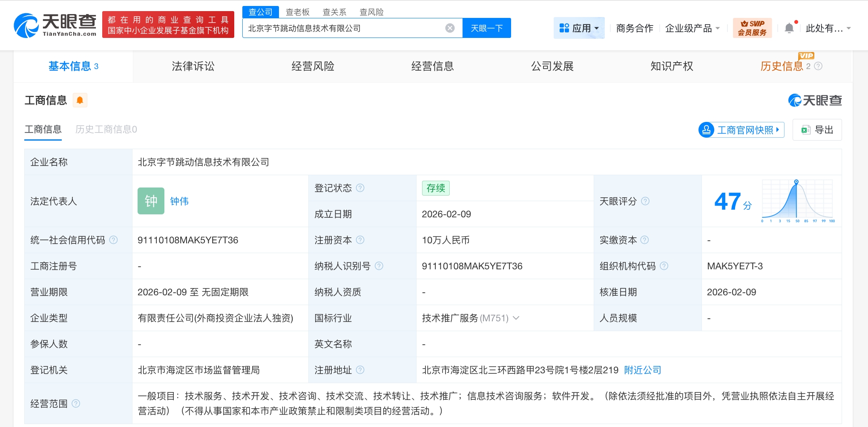Click the Tianyancha logo icon

click(x=26, y=24)
